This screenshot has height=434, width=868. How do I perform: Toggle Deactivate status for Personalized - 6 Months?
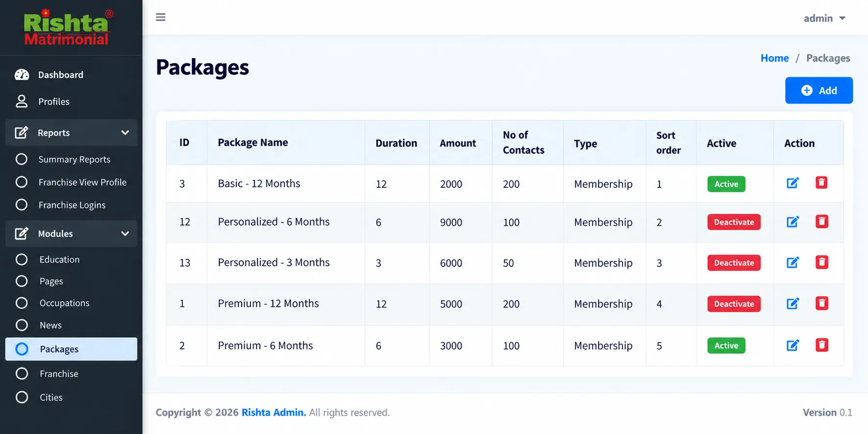tap(734, 222)
